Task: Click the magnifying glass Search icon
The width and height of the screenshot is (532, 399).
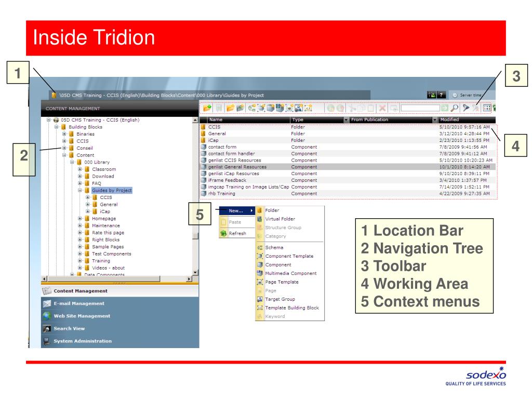Action: [454, 108]
